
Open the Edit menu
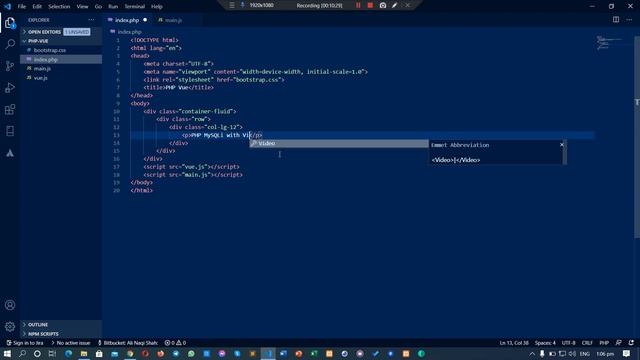click(x=37, y=7)
